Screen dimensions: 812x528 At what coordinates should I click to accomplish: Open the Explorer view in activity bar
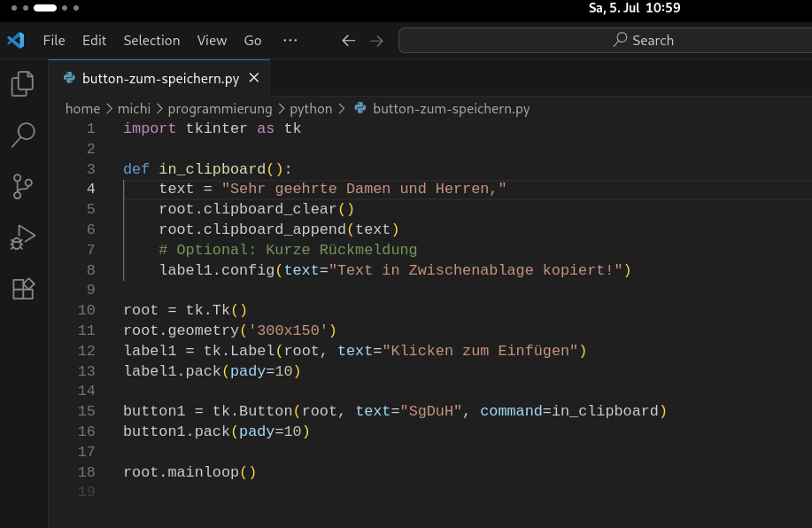pyautogui.click(x=23, y=84)
